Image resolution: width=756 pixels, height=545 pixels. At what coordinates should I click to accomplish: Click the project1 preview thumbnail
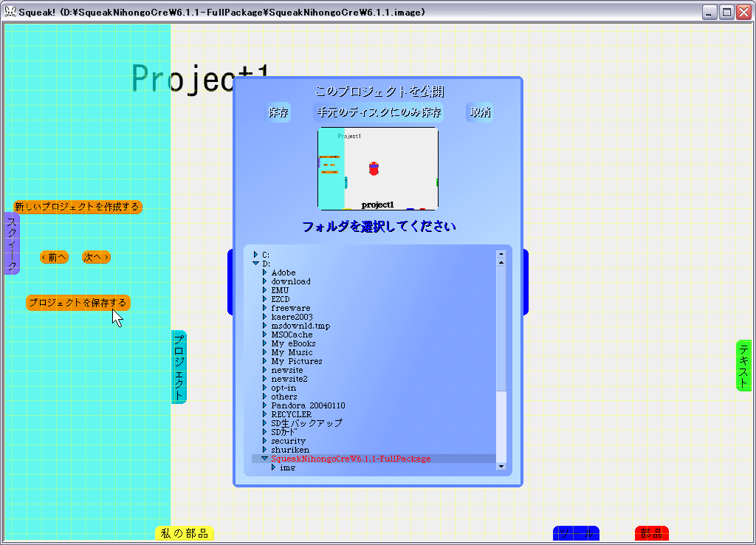pyautogui.click(x=378, y=168)
